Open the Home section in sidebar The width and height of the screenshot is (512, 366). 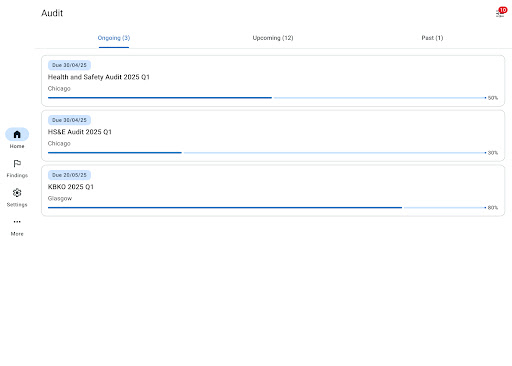(x=17, y=138)
